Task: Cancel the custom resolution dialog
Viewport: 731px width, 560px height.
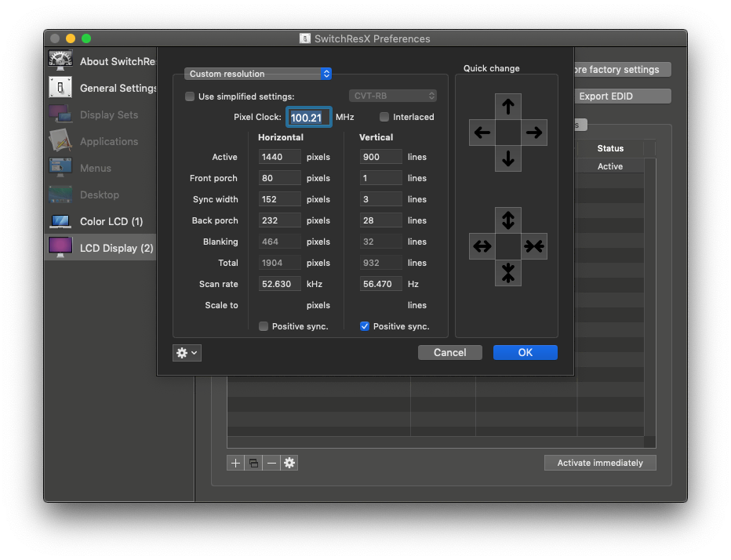Action: [449, 352]
